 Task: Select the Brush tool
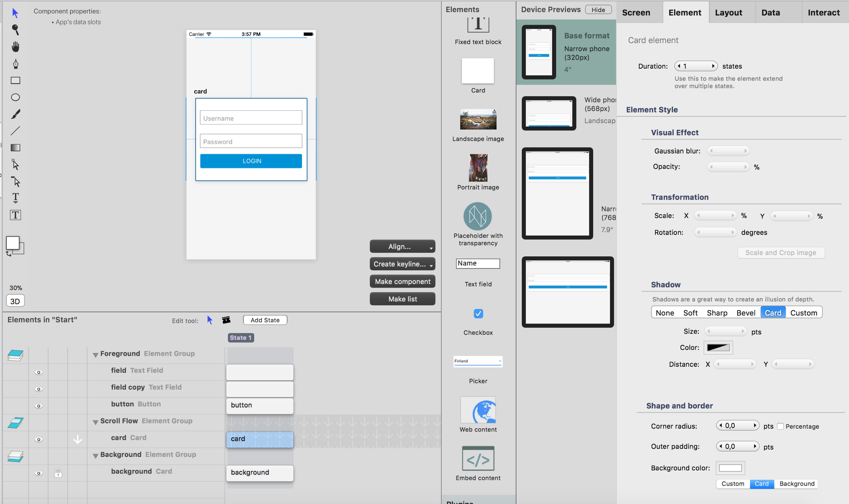tap(15, 114)
